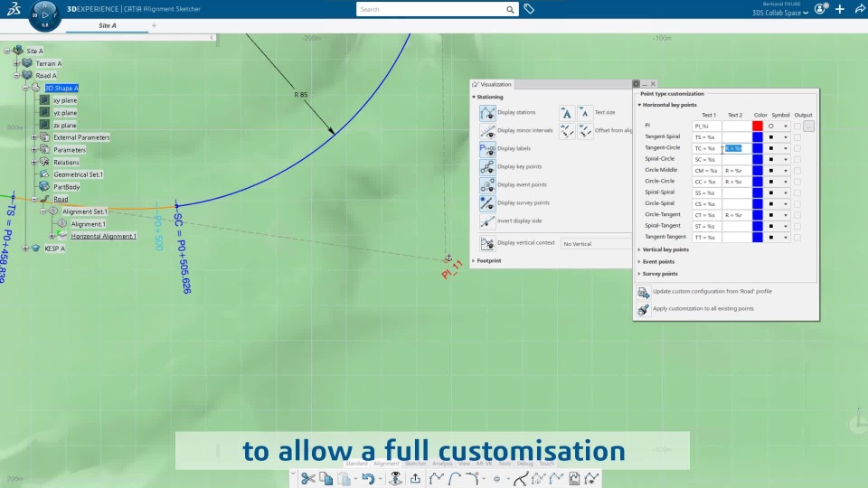
Task: Toggle the Display minor intervals icon
Action: click(487, 131)
